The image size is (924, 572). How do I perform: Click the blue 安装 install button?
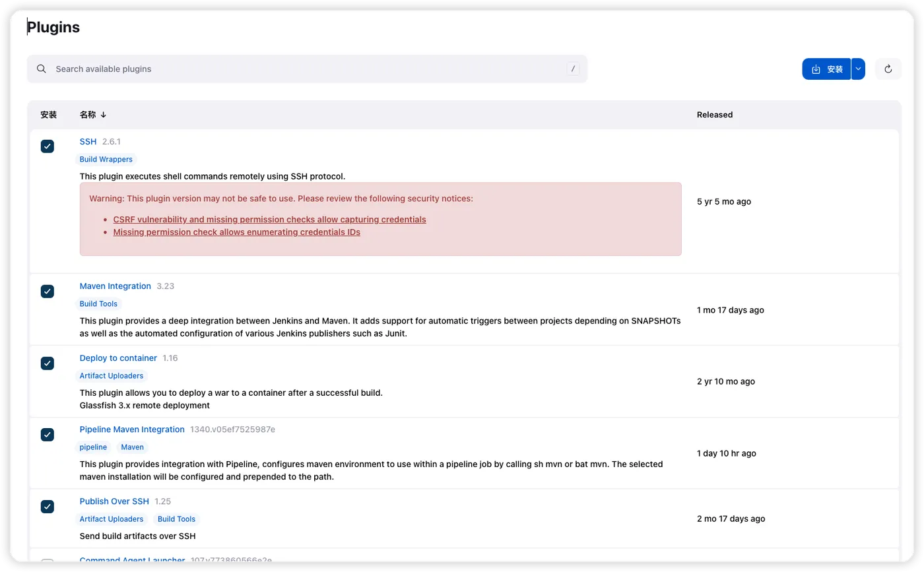tap(826, 69)
